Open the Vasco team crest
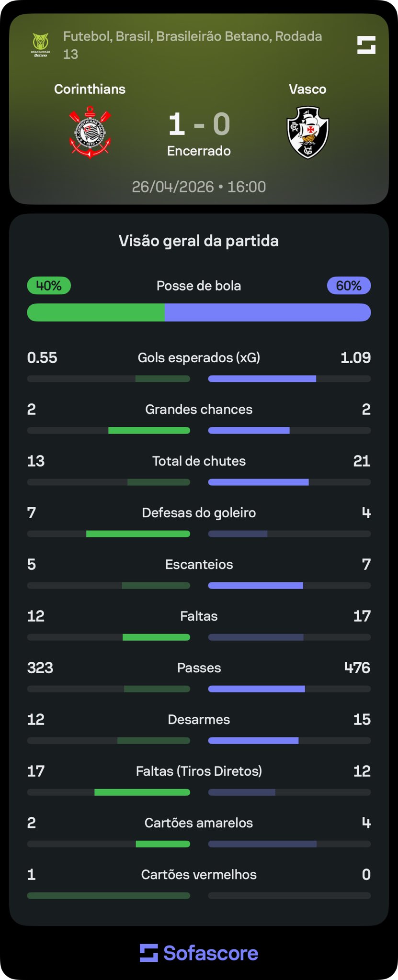Screen dimensions: 398x980 pos(307,133)
